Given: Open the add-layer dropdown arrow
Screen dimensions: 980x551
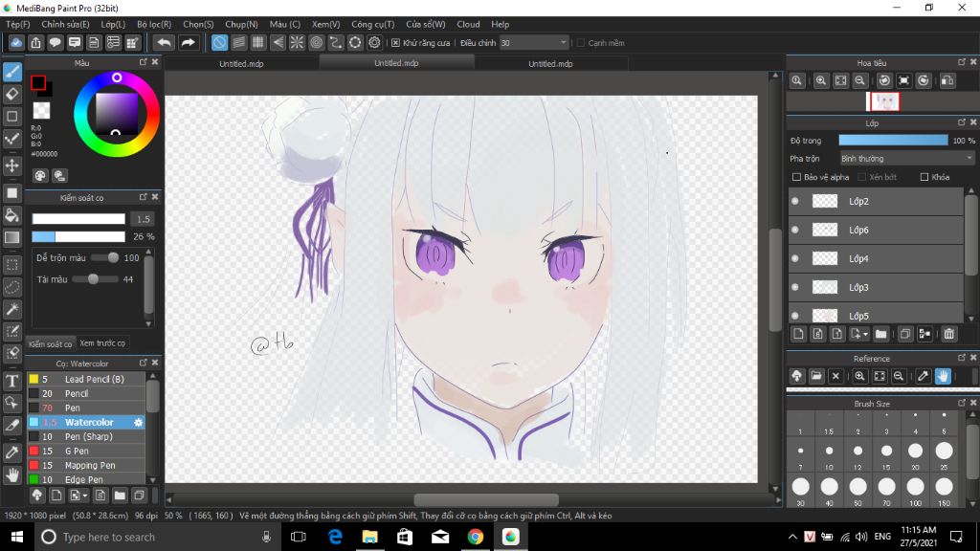Looking at the screenshot, I should pos(865,334).
